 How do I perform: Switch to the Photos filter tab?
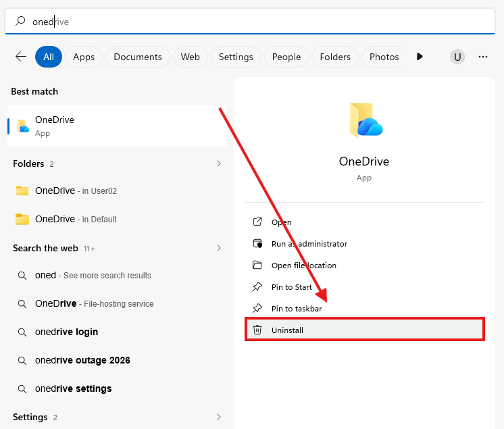(384, 57)
